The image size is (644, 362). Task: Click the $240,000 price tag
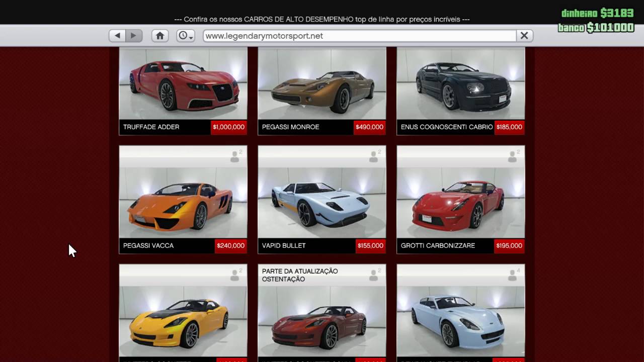tap(230, 246)
